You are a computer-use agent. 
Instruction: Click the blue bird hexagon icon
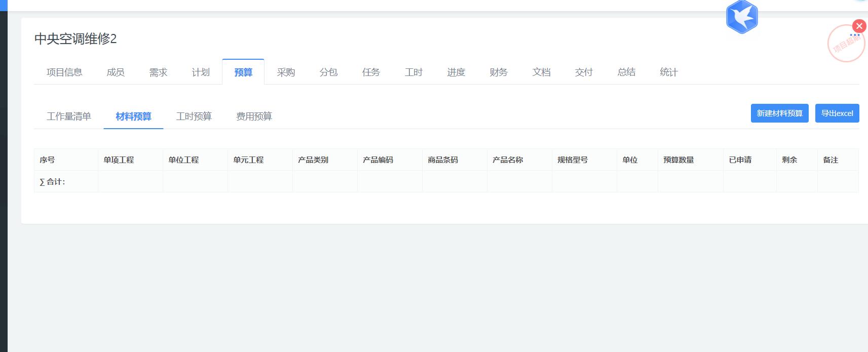pos(741,17)
